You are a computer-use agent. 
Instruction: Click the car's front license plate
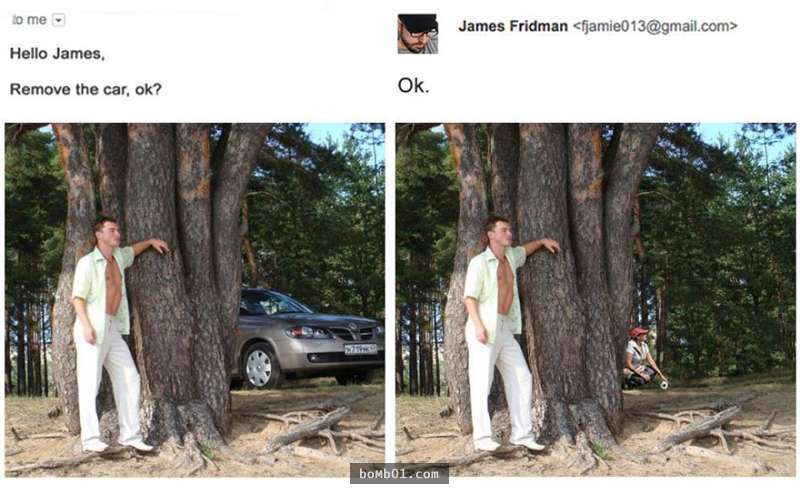360,349
